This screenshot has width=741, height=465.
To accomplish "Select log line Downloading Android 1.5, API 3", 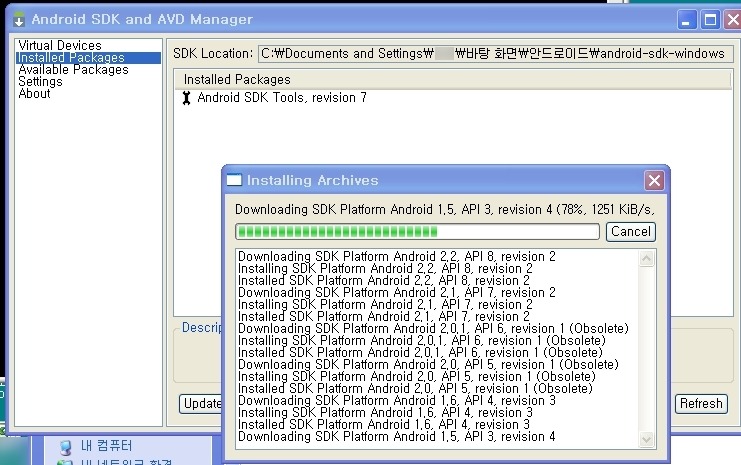I will [396, 437].
